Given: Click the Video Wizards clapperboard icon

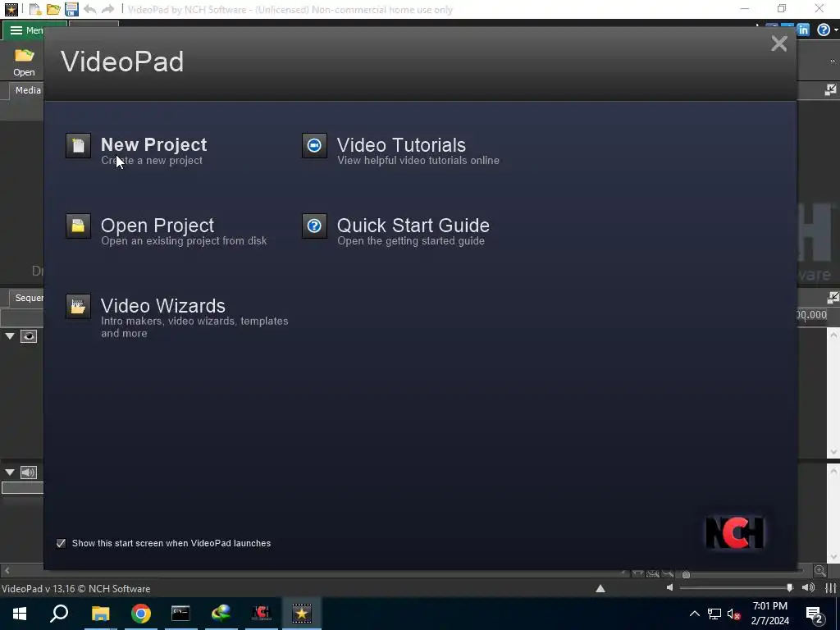Looking at the screenshot, I should 78,307.
